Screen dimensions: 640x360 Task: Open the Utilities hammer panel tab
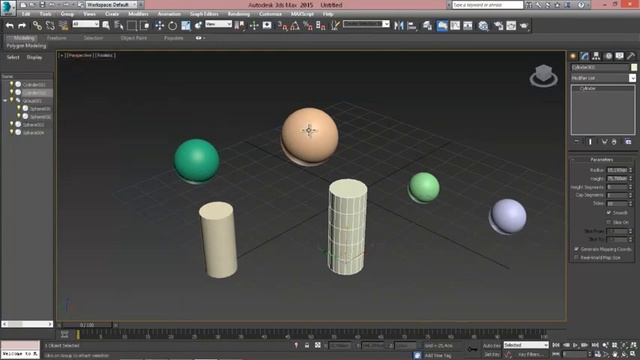pyautogui.click(x=631, y=56)
